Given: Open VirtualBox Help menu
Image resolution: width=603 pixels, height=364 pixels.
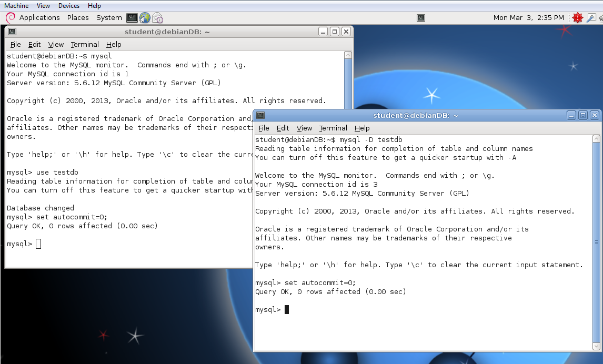Looking at the screenshot, I should tap(94, 6).
